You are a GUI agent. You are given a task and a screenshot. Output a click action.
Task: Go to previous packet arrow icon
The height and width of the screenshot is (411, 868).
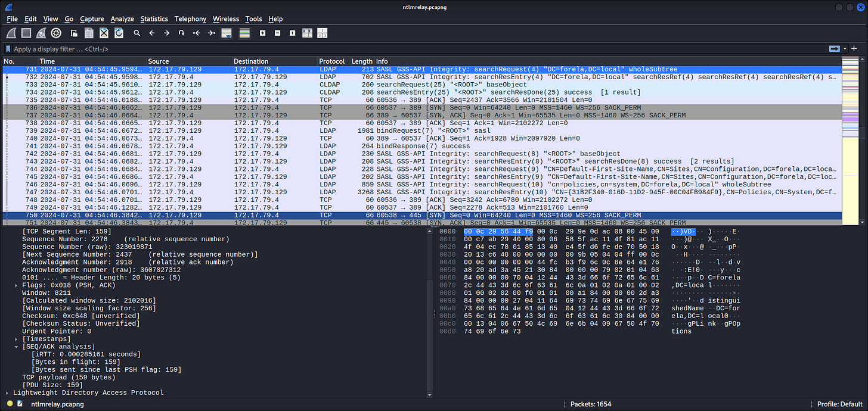pyautogui.click(x=151, y=33)
